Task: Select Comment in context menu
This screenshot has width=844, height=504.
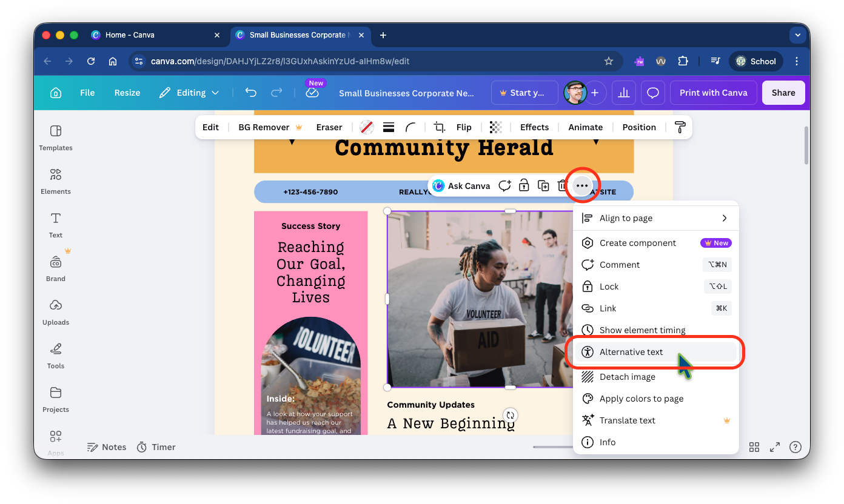Action: coord(656,265)
